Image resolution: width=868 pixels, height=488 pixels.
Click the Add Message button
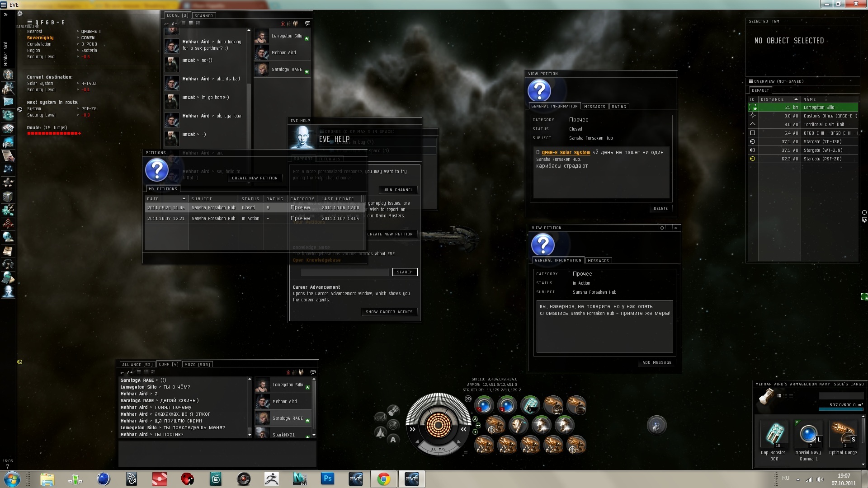pos(657,362)
